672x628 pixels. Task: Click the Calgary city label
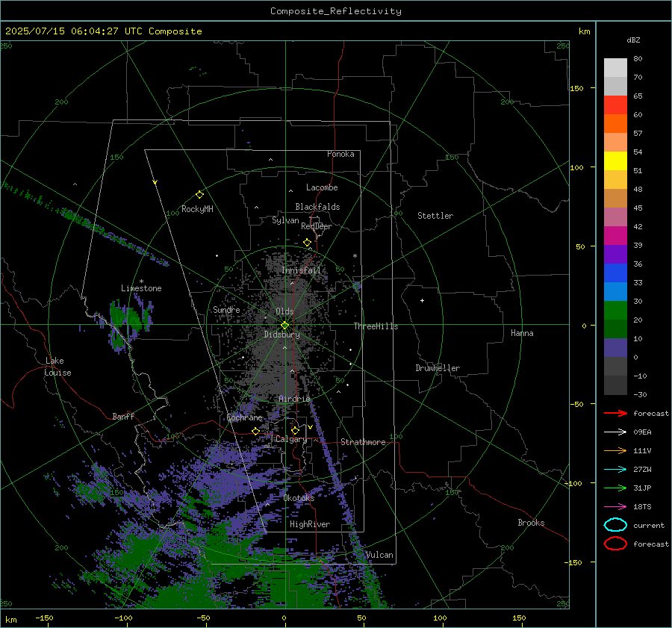[x=291, y=439]
